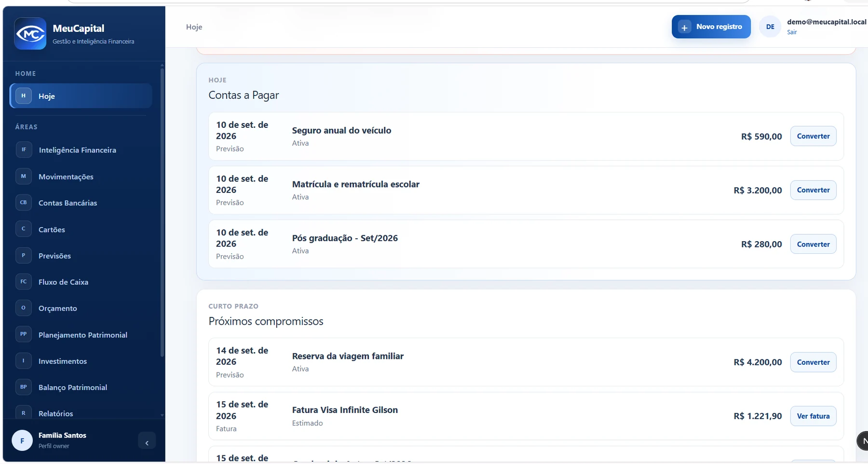Convert Pós graduação - Set/2026 forecast

[813, 244]
